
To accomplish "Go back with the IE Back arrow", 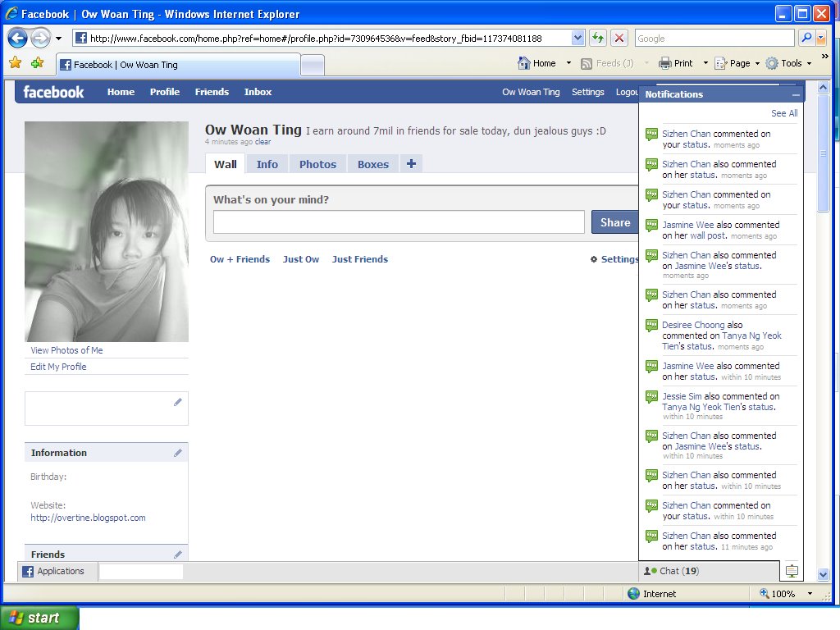I will coord(18,38).
